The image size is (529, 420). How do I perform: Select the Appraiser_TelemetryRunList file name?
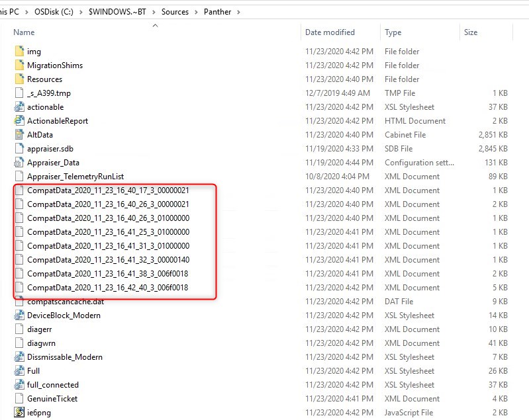[75, 177]
